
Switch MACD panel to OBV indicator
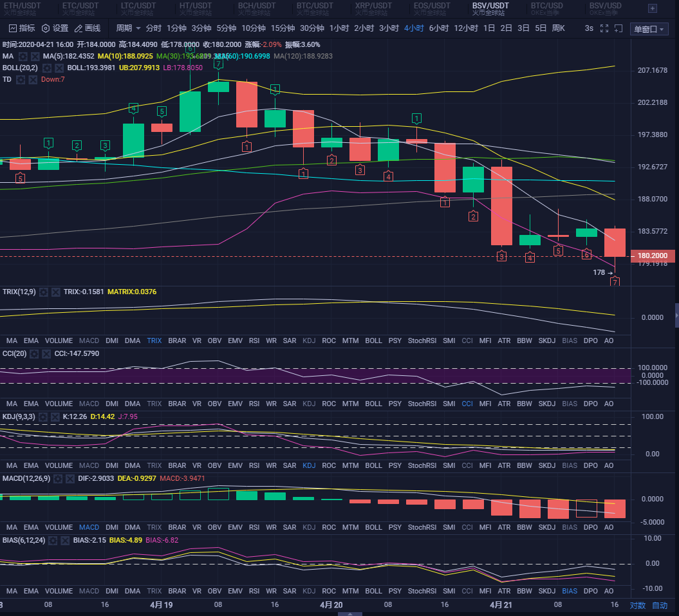point(214,528)
